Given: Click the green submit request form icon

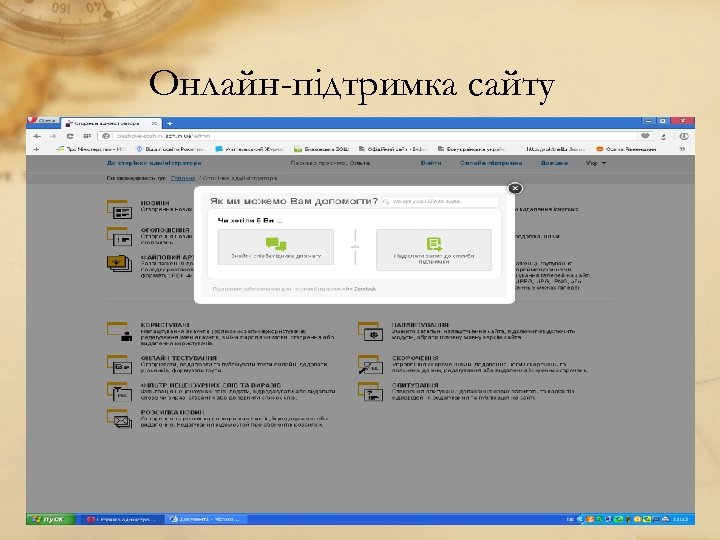Looking at the screenshot, I should pos(434,243).
